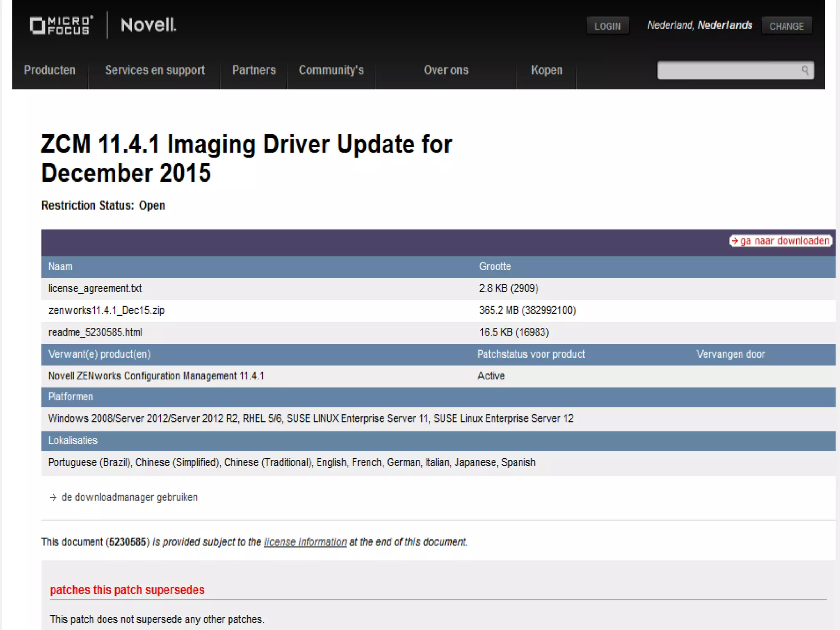Click the search magnifier icon
This screenshot has width=840, height=630.
pos(805,71)
